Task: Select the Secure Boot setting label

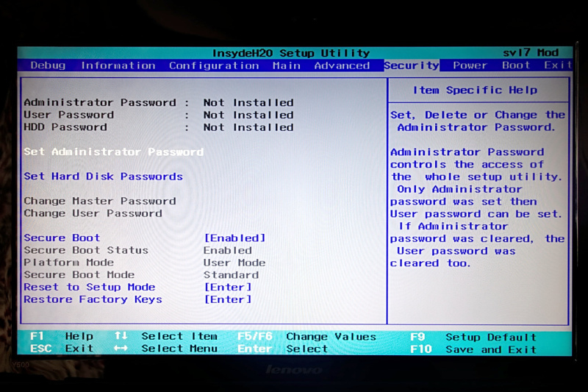Action: 62,238
